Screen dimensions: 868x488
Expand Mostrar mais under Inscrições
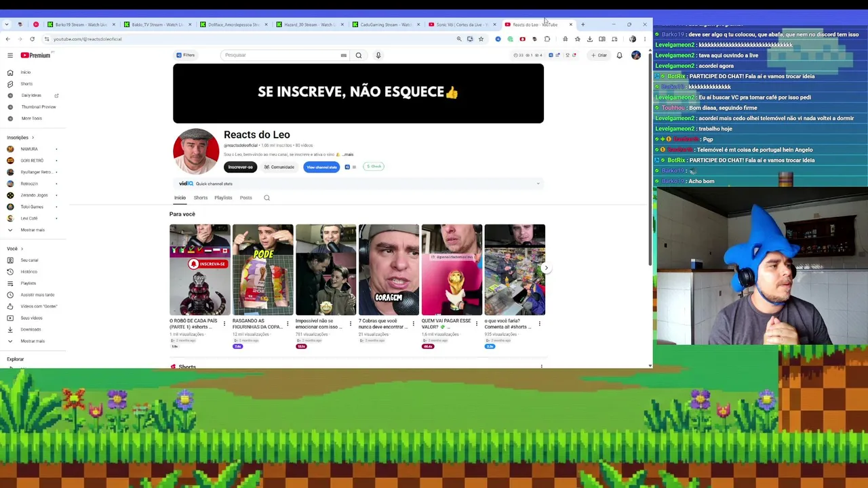coord(33,230)
